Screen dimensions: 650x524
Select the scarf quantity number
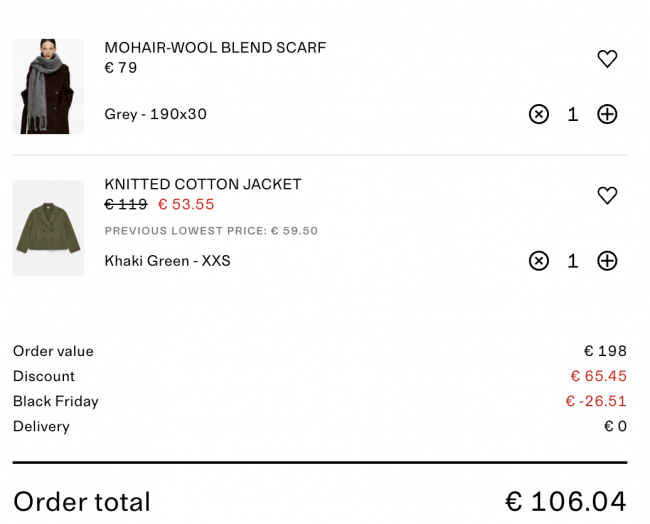coord(573,114)
